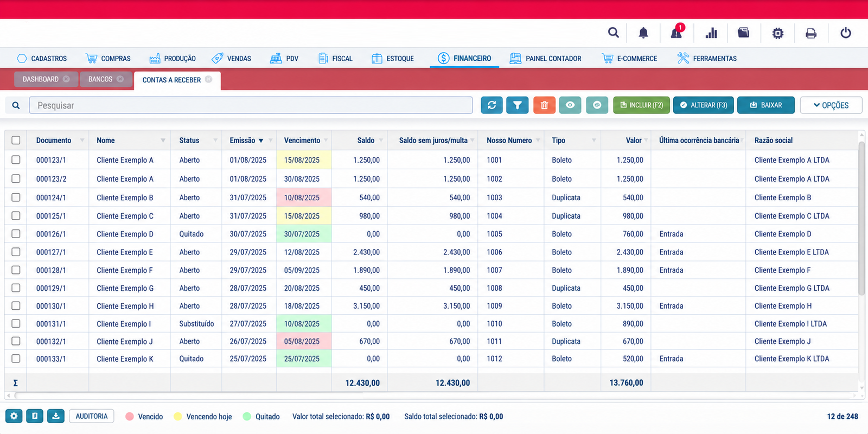Click the download export icon at bottom
868x434 pixels.
point(56,416)
